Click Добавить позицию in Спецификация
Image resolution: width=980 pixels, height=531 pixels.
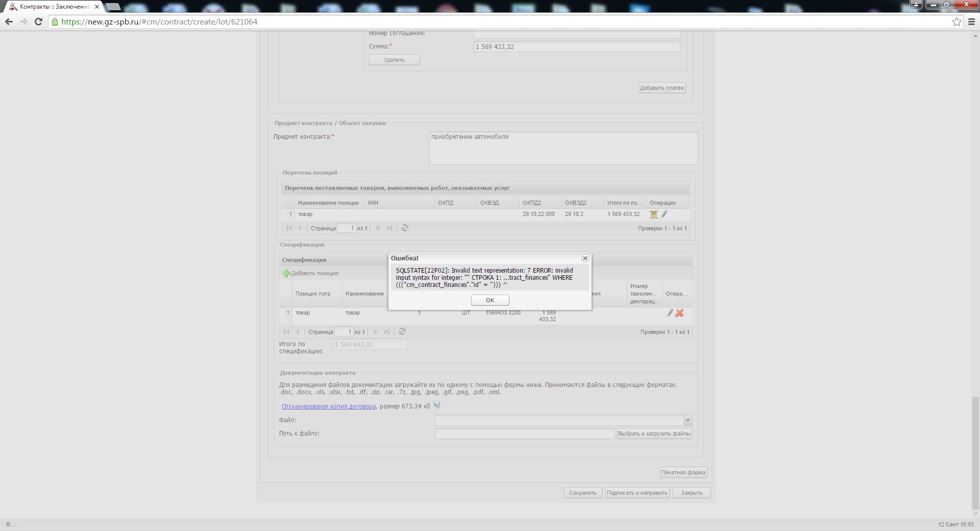[x=311, y=273]
